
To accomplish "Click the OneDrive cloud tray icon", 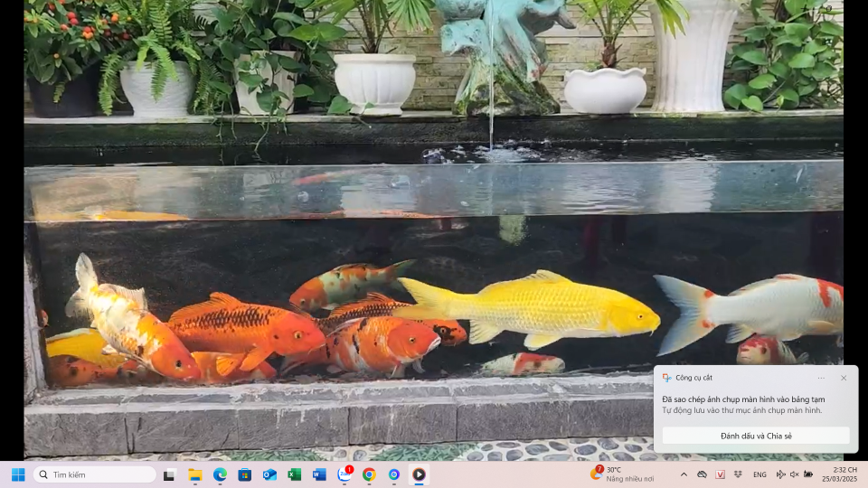I will pos(702,474).
